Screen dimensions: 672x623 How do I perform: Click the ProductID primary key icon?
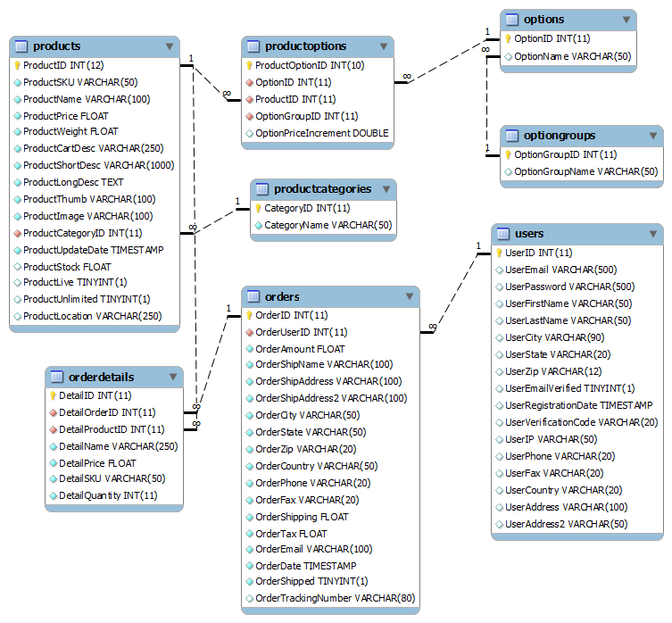coord(17,65)
